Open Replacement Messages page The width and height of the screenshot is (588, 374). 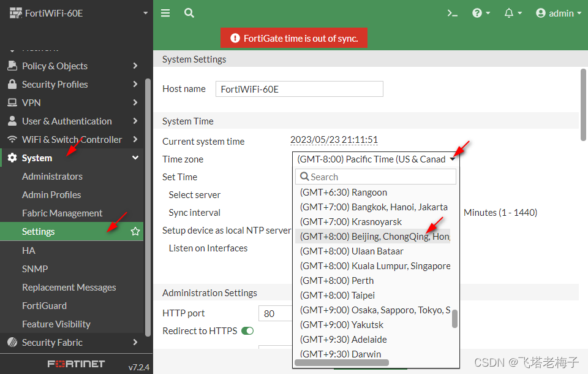click(69, 288)
